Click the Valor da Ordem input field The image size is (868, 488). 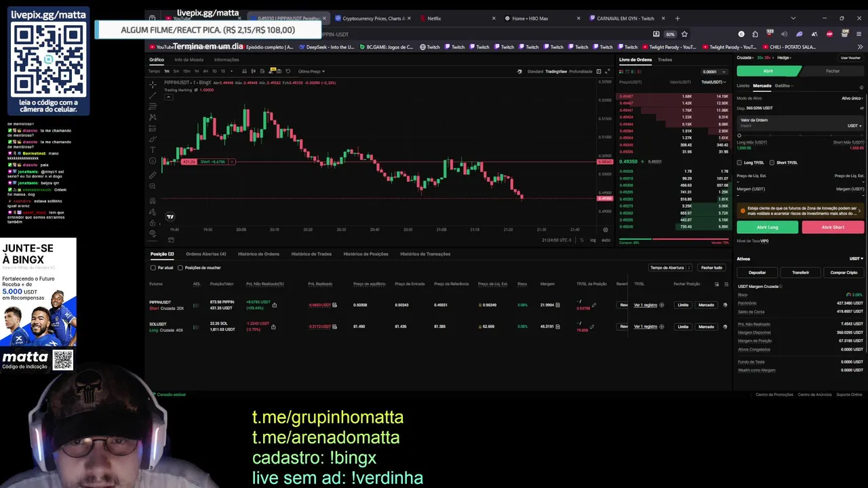tap(800, 123)
